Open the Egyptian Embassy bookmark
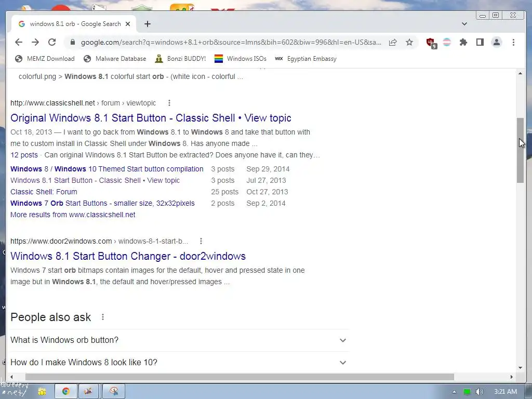 pyautogui.click(x=305, y=59)
